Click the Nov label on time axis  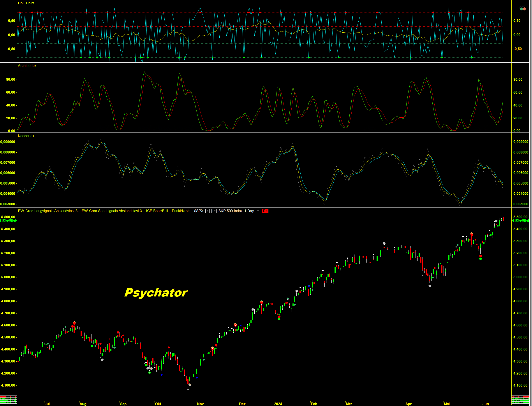200,404
